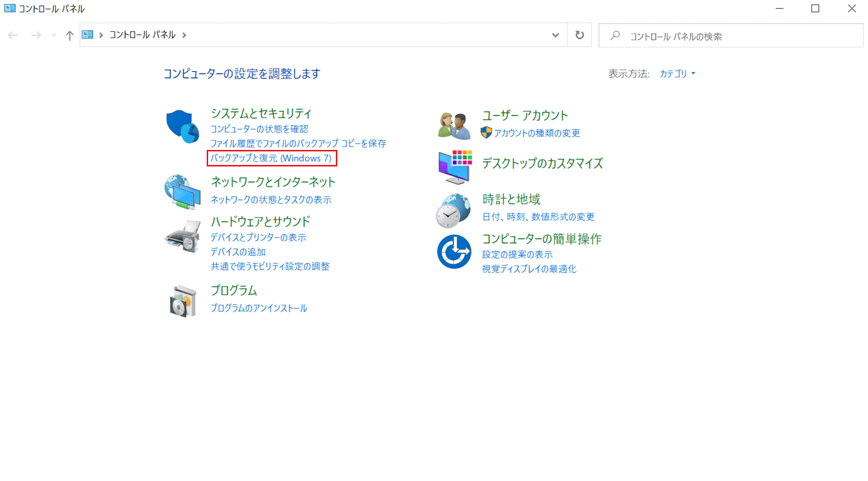The image size is (868, 481).
Task: Open コンピューターの状態を確認 link
Action: click(x=259, y=129)
